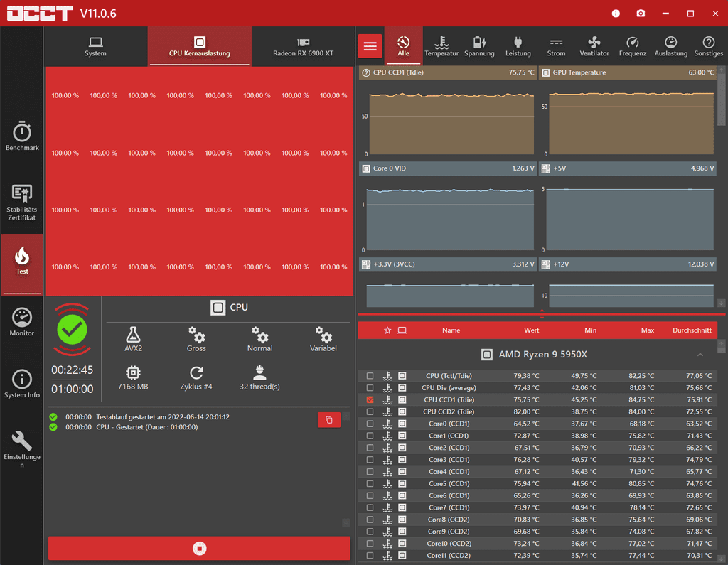The width and height of the screenshot is (728, 565).
Task: Sort table by Max column
Action: tap(648, 330)
